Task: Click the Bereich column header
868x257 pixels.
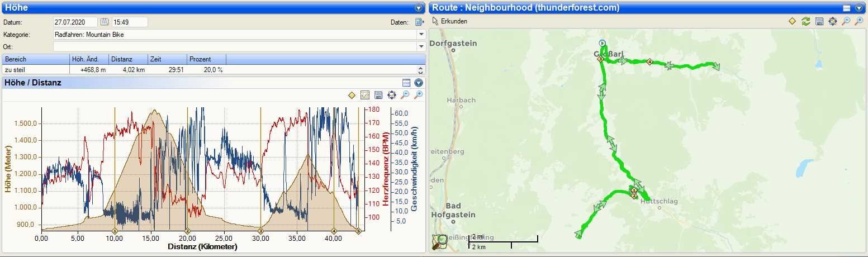Action: (35, 59)
